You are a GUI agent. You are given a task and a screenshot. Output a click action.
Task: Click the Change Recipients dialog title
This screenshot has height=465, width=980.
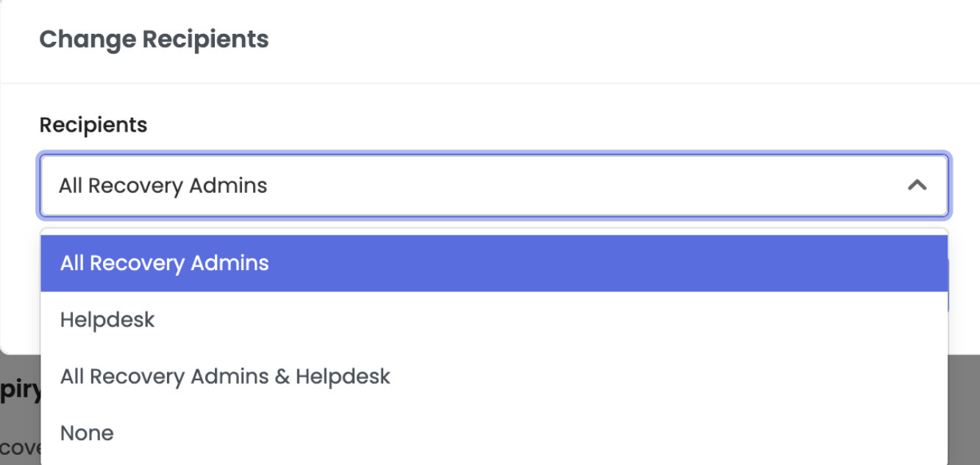click(x=155, y=39)
